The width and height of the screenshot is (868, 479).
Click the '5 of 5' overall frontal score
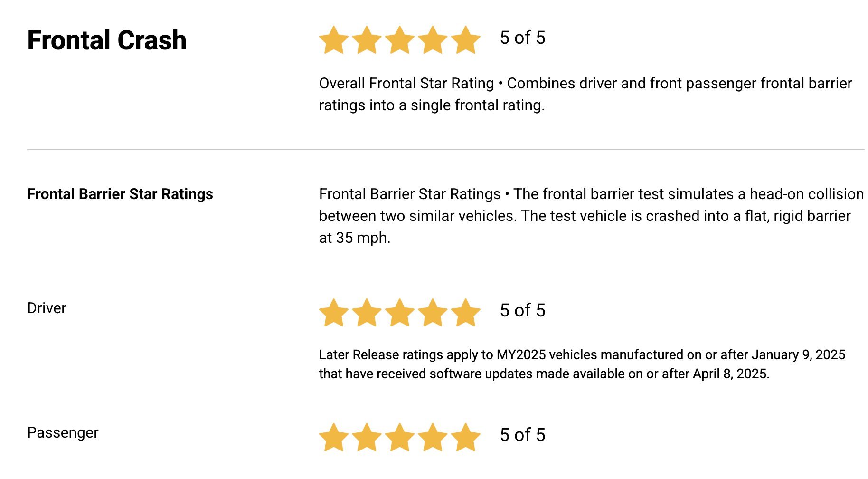[523, 38]
